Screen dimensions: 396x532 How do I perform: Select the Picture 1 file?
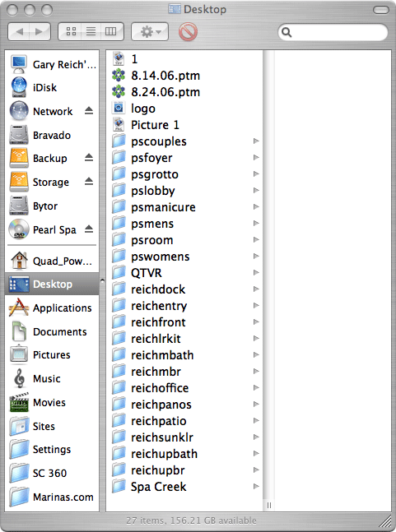184,125
